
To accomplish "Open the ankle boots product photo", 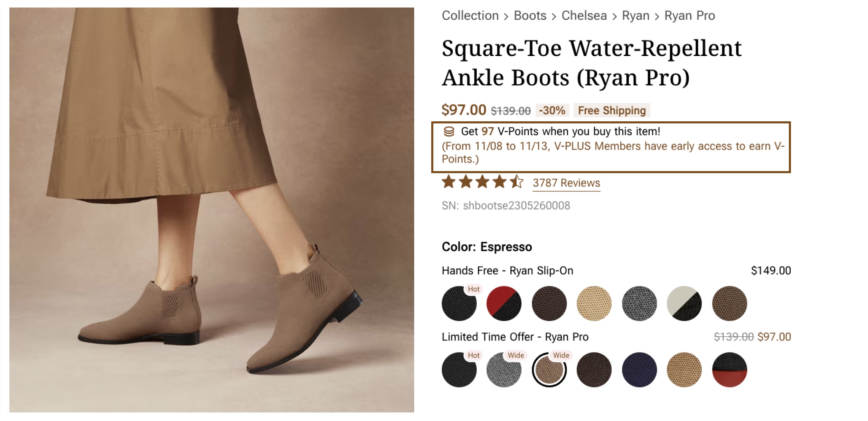I will click(x=211, y=210).
